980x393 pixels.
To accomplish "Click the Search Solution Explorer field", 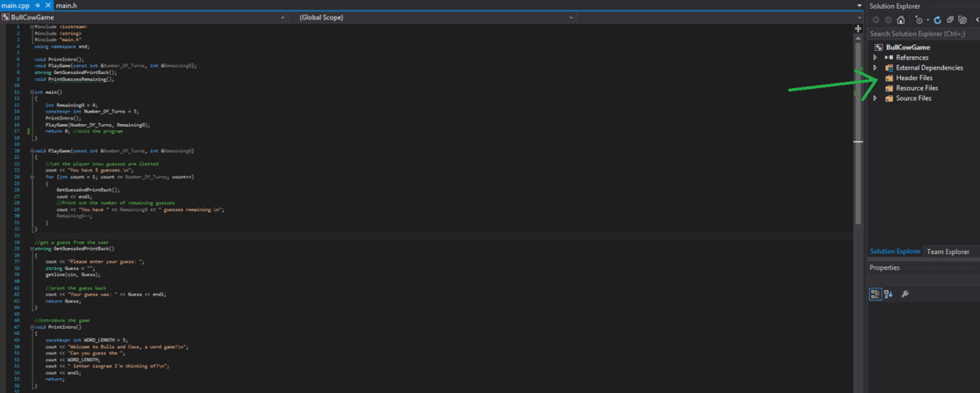I will tap(924, 33).
